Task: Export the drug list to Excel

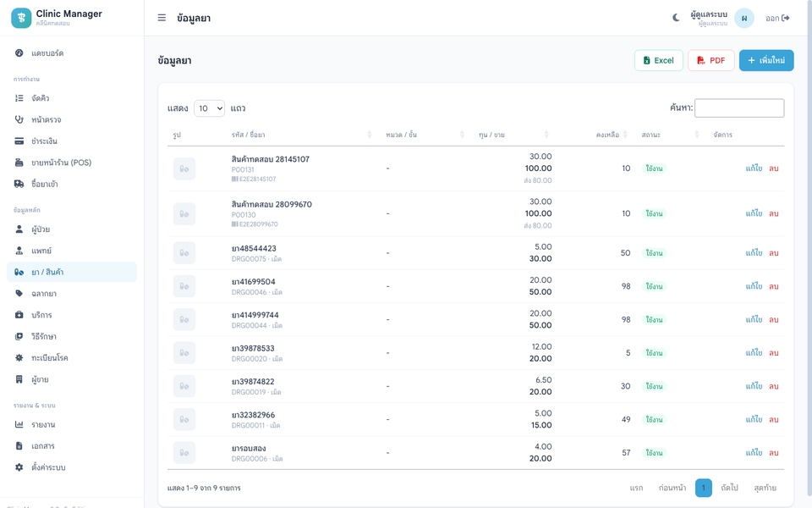Action: (659, 60)
